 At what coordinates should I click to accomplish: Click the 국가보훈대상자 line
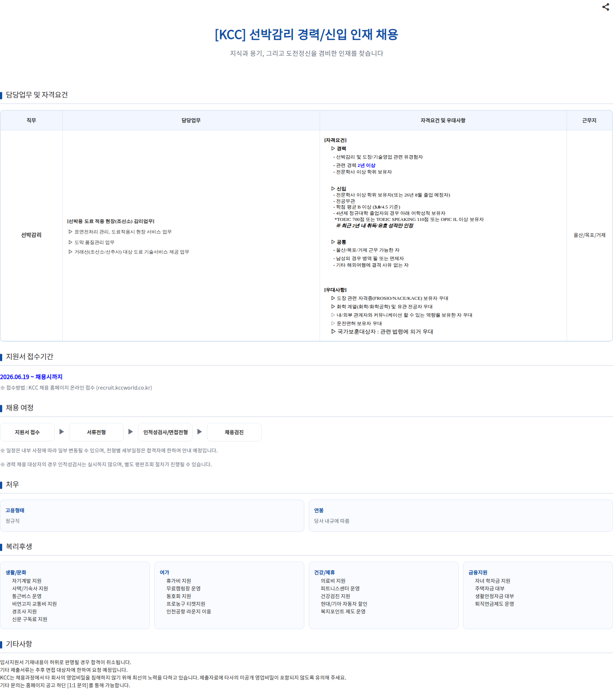[x=382, y=332]
